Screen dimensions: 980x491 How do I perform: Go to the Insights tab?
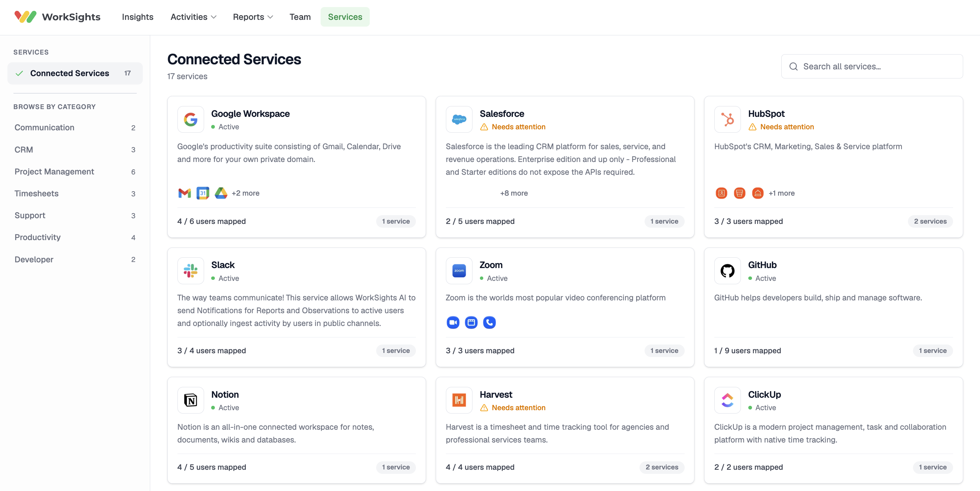point(138,17)
